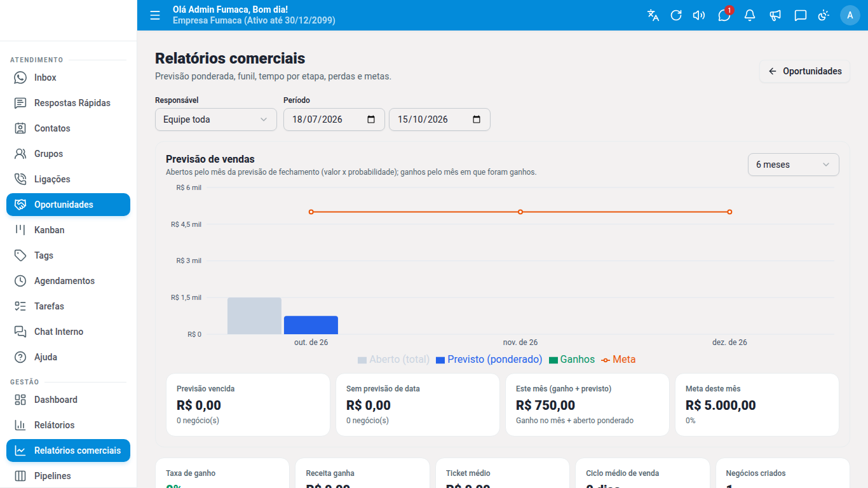Image resolution: width=868 pixels, height=488 pixels.
Task: Open the Responsável "Equipe toda" dropdown
Action: (x=216, y=119)
